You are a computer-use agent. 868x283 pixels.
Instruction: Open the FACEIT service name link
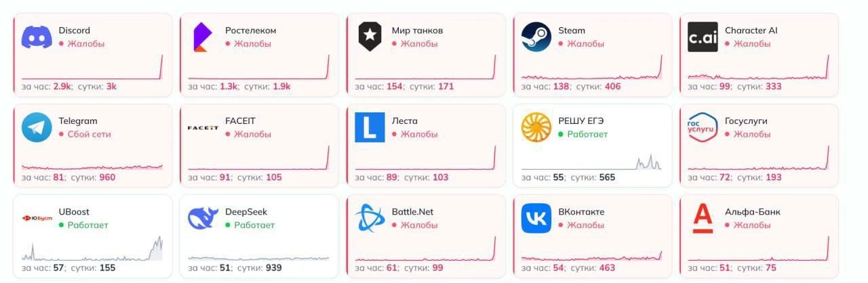[x=240, y=121]
